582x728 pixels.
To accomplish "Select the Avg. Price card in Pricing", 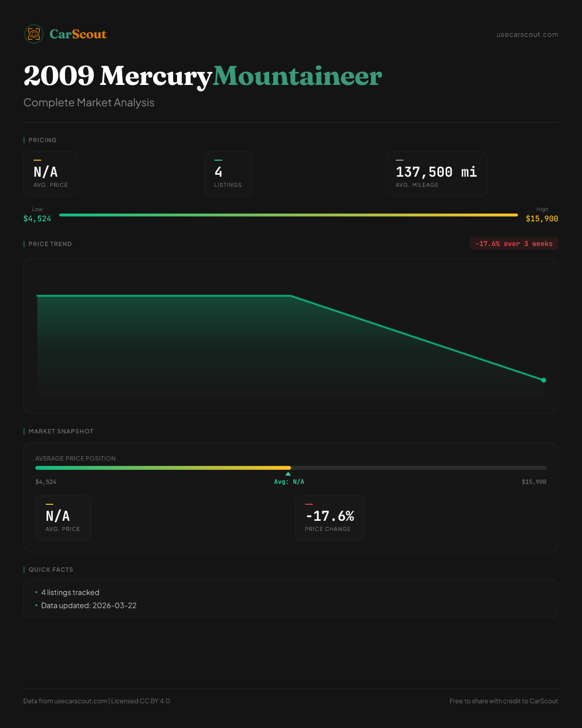I will (51, 174).
